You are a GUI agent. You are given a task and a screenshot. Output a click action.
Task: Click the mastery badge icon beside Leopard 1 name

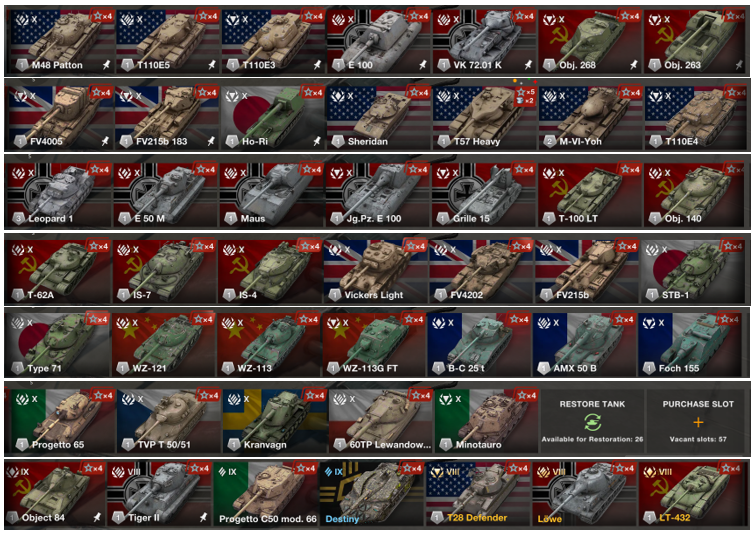pyautogui.click(x=18, y=218)
